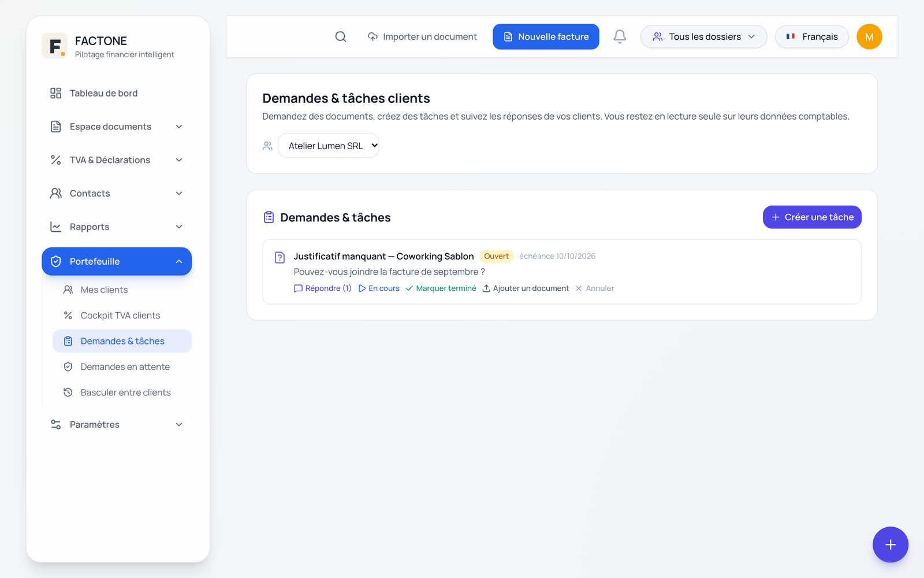Viewport: 924px width, 578px height.
Task: Click the Espace documents file icon
Action: tap(55, 127)
